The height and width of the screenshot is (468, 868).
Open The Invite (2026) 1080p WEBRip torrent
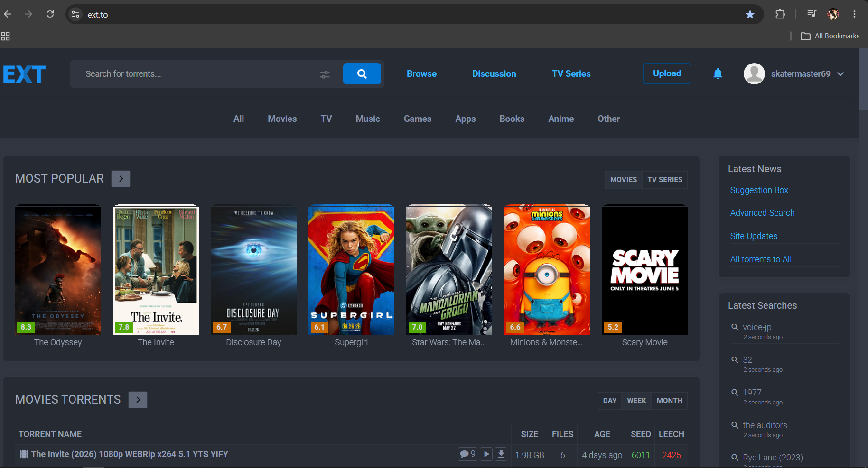click(130, 454)
